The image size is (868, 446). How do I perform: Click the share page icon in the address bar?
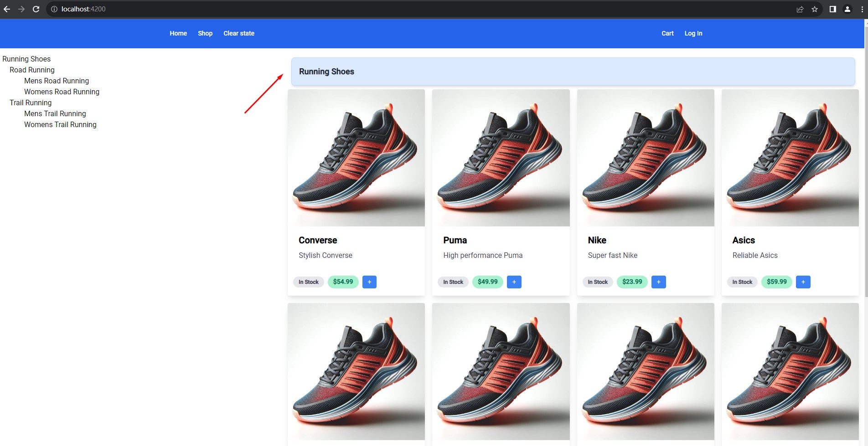click(800, 9)
